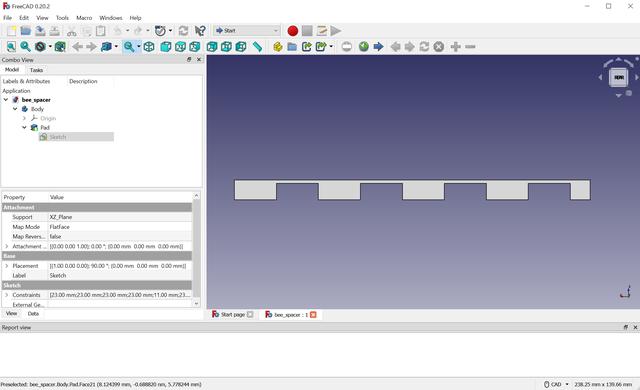Switch to property View tab
The height and width of the screenshot is (390, 640).
click(11, 313)
